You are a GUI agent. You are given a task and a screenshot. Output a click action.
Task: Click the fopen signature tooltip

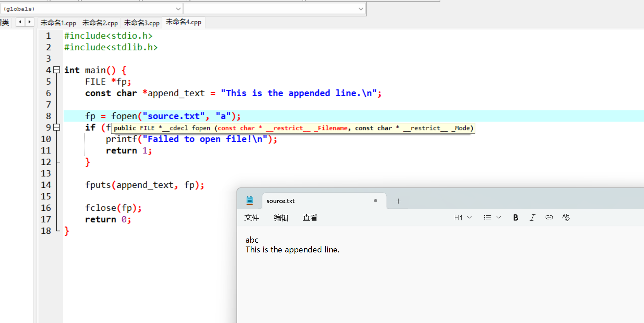coord(293,128)
